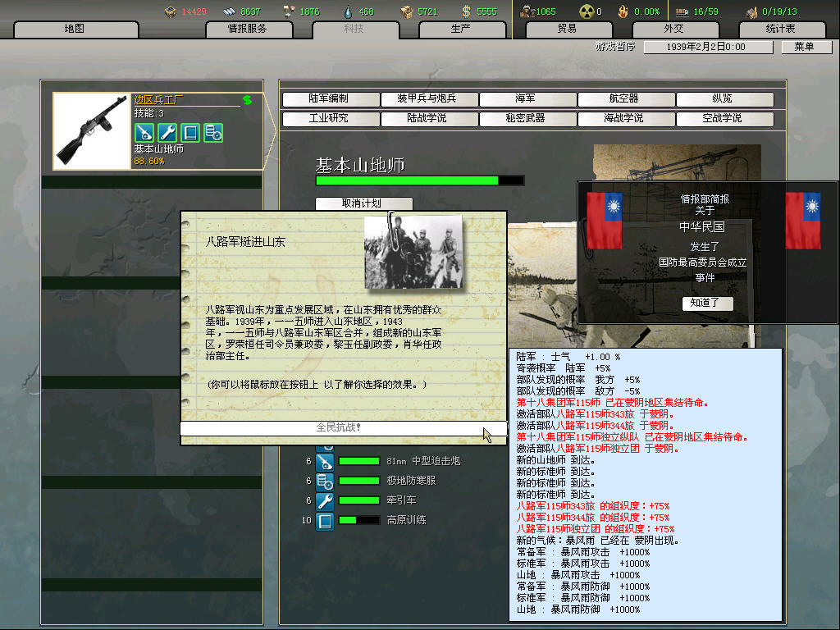This screenshot has width=840, height=630.
Task: Click the artillery specialty icon in team card
Action: [144, 133]
